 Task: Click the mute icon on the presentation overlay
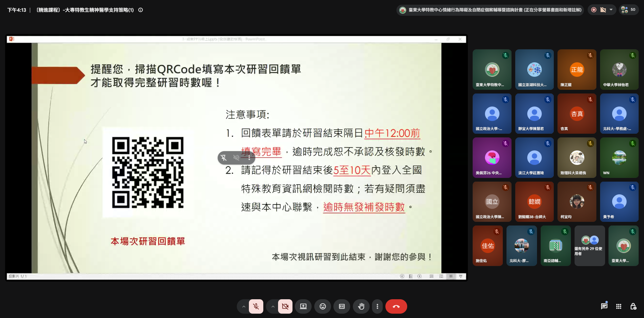point(236,158)
